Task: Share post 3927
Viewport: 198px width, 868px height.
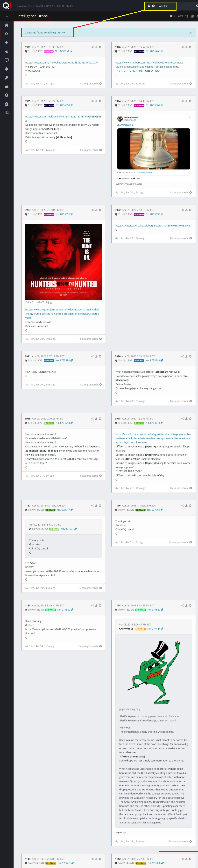Action: (92, 47)
